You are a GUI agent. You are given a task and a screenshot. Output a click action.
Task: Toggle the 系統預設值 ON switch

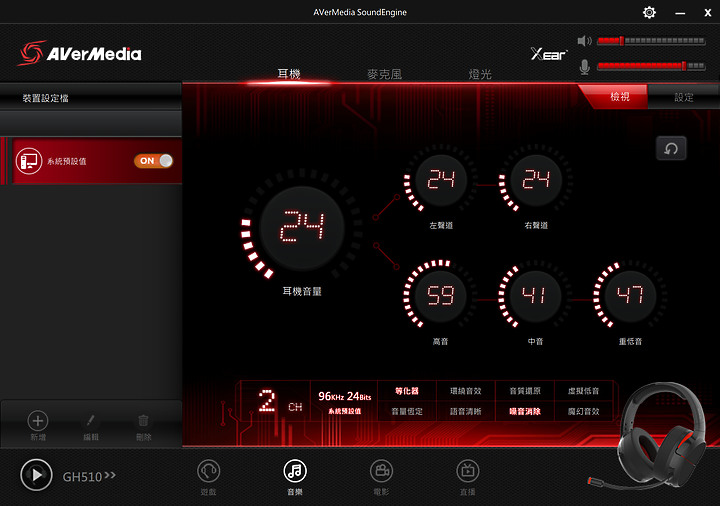click(153, 161)
